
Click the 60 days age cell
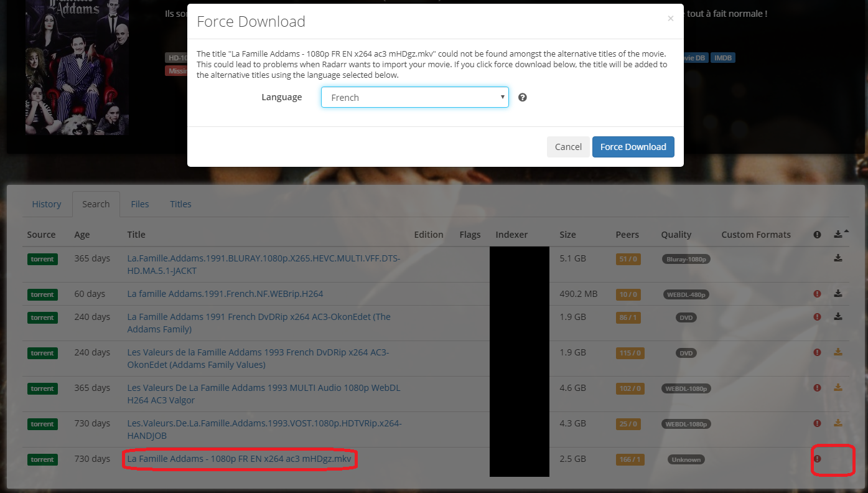(x=90, y=294)
